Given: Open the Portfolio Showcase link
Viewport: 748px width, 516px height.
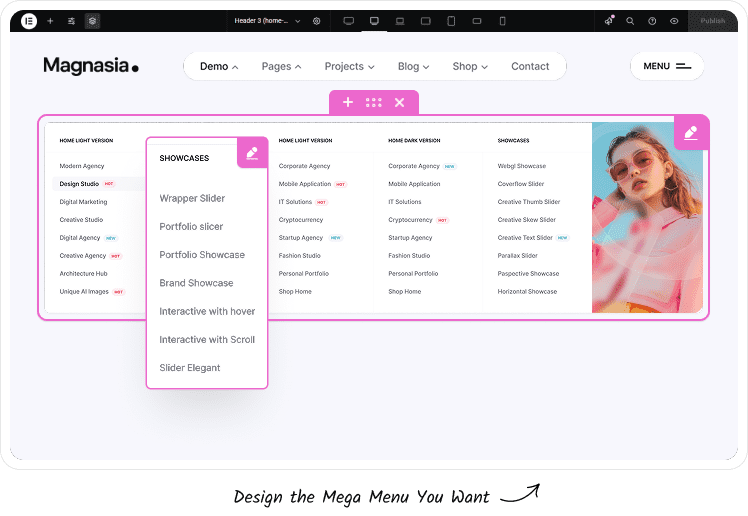Looking at the screenshot, I should pos(202,255).
